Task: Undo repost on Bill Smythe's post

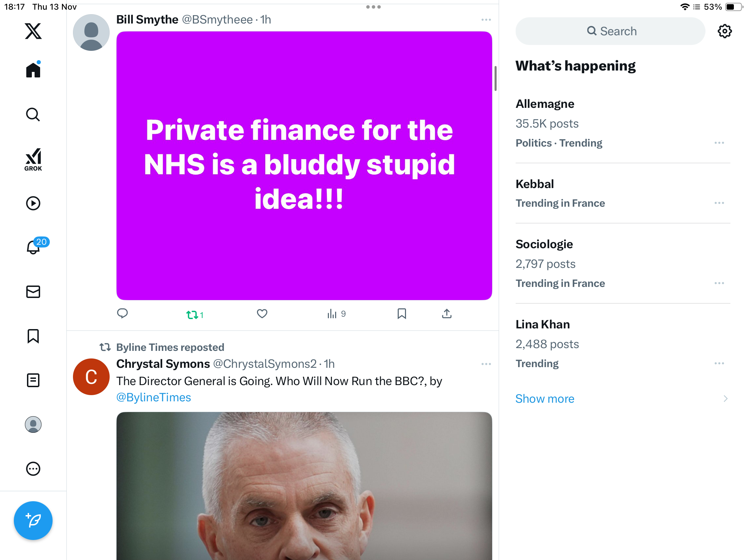Action: pos(192,315)
